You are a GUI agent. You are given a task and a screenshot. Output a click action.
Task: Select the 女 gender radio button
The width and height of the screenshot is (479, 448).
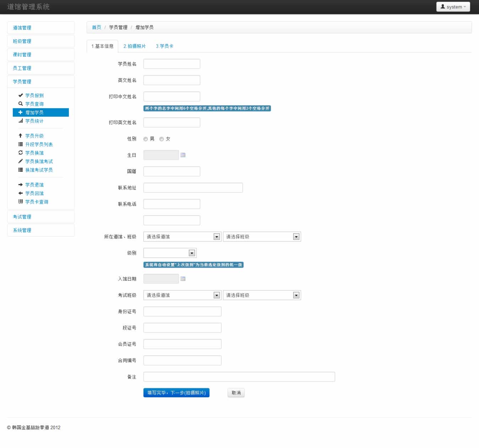click(162, 139)
